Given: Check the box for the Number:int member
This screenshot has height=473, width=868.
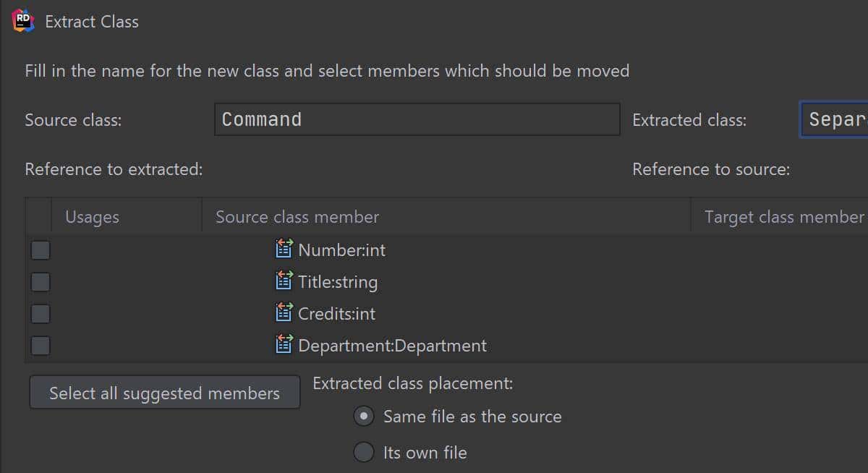Looking at the screenshot, I should 41,250.
